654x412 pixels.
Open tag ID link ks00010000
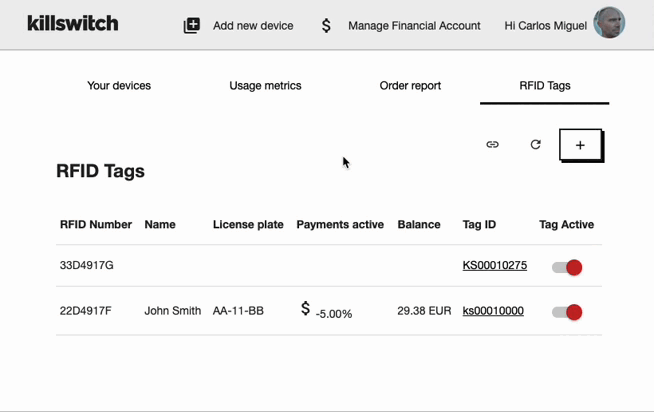point(493,311)
